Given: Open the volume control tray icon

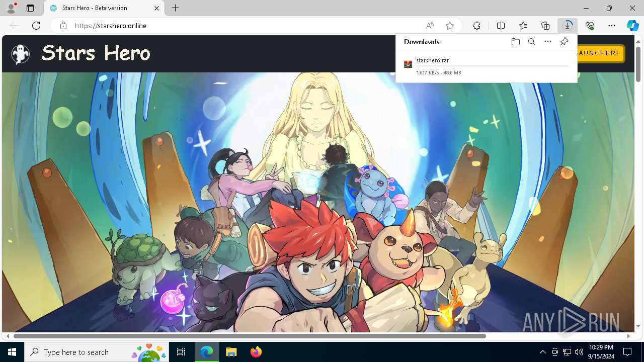Looking at the screenshot, I should (x=579, y=352).
